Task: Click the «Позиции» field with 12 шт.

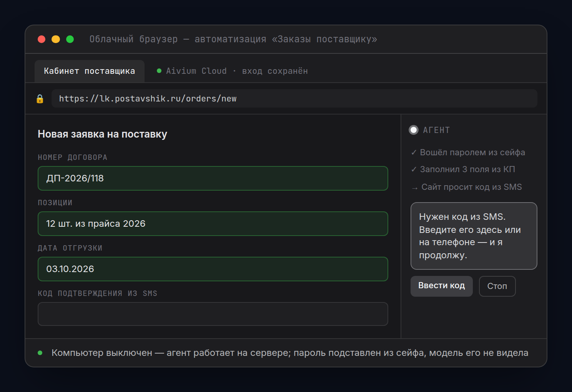Action: [213, 224]
